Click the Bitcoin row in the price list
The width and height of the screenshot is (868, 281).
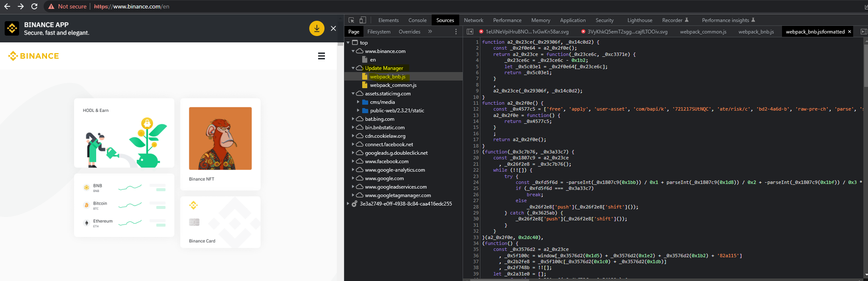[124, 205]
